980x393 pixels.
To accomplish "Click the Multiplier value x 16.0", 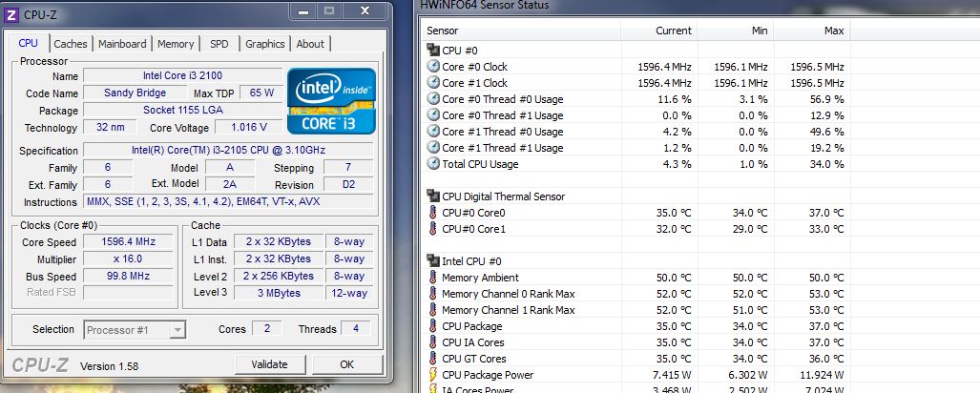I will click(128, 259).
